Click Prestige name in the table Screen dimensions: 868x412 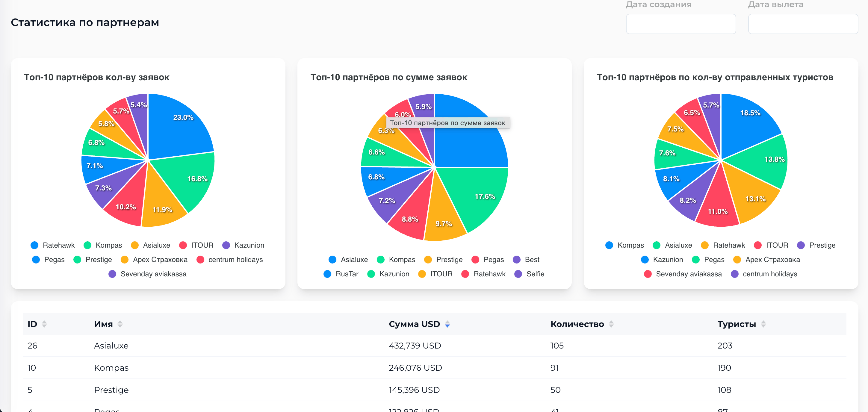[111, 390]
